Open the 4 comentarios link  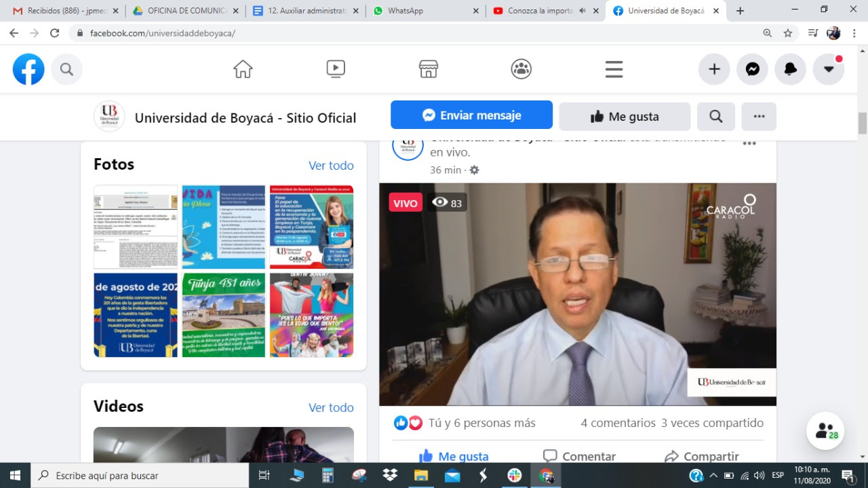[x=618, y=423]
